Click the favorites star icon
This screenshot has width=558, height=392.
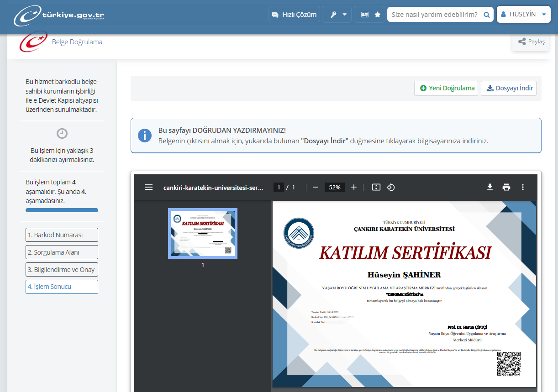coord(378,15)
